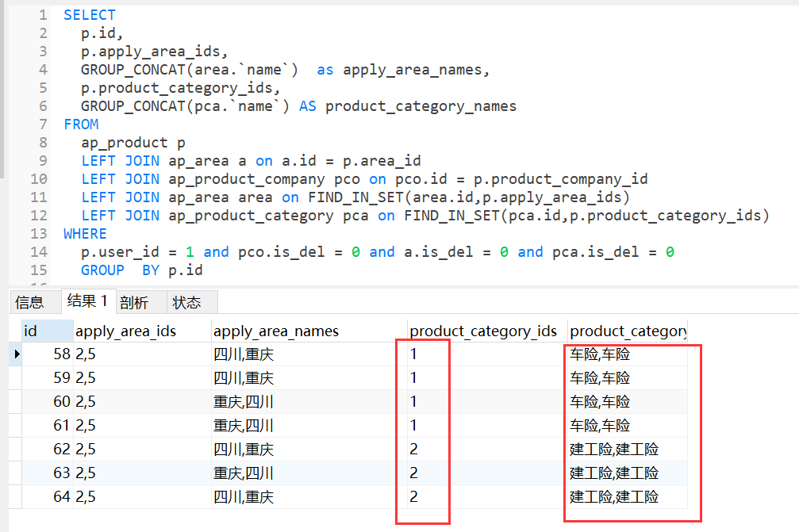Click 车险,车险 cell in row 61
Image resolution: width=799 pixels, height=532 pixels.
[628, 425]
